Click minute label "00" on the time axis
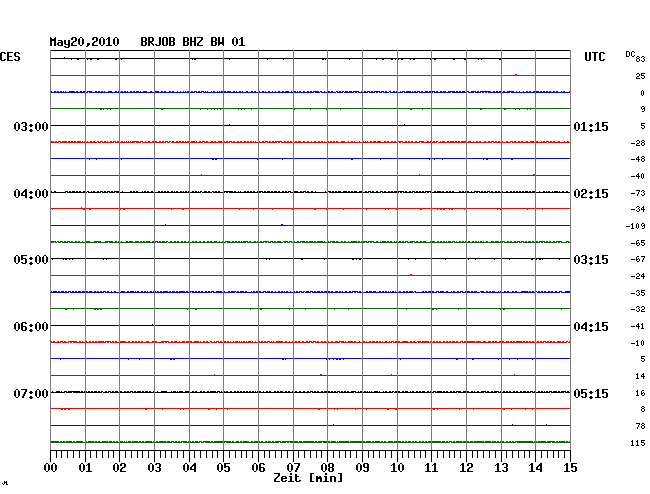This screenshot has height=494, width=650. pyautogui.click(x=51, y=468)
